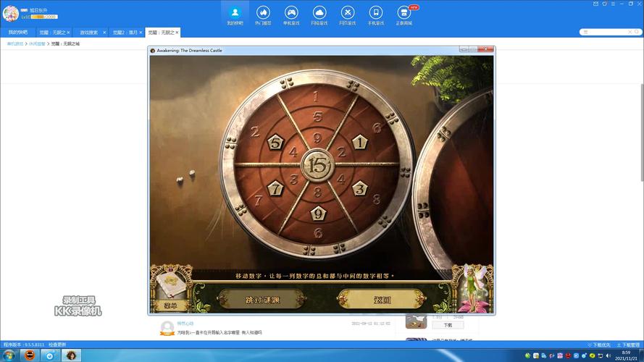This screenshot has width=644, height=362.
Task: Open the game portrait icon on the taskbar
Action: point(71,355)
